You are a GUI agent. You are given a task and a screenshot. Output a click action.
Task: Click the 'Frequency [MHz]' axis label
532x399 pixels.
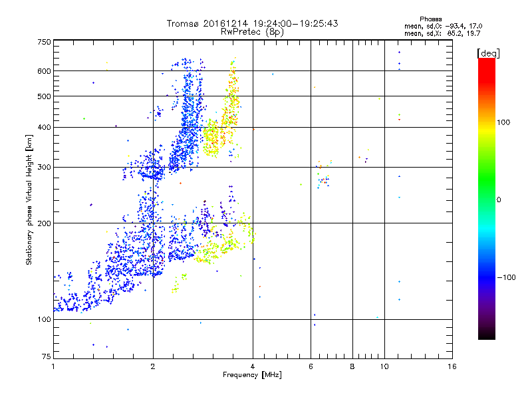pos(252,375)
